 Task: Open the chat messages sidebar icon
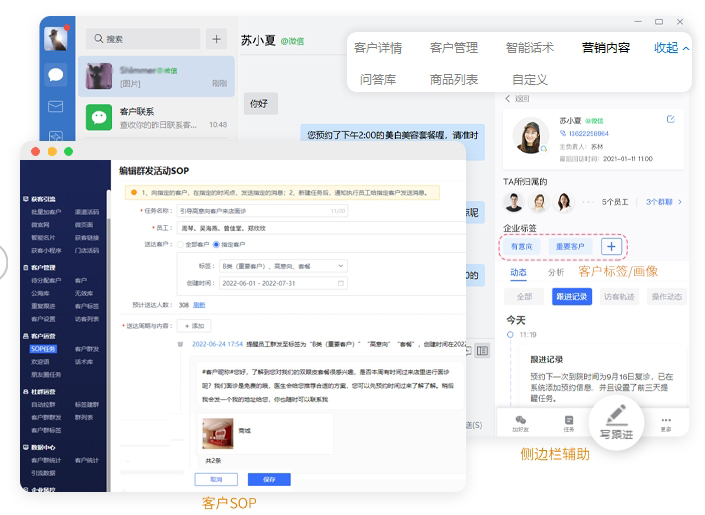tap(56, 74)
